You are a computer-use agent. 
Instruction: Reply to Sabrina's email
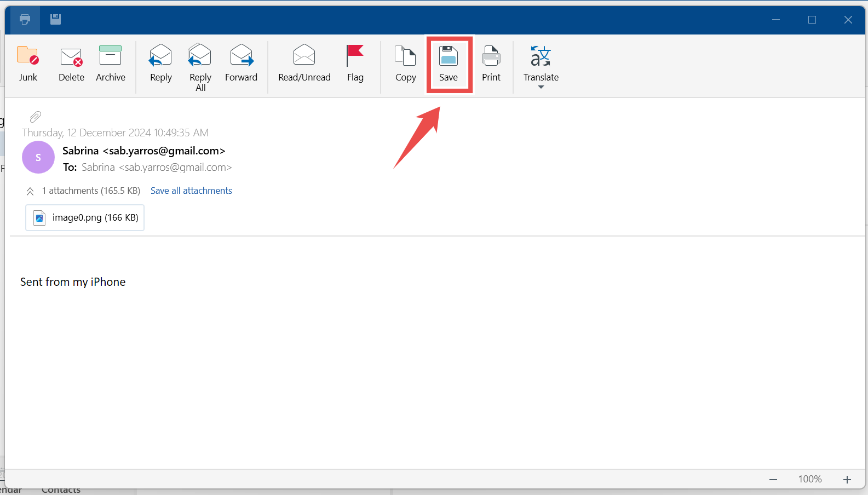pyautogui.click(x=160, y=64)
